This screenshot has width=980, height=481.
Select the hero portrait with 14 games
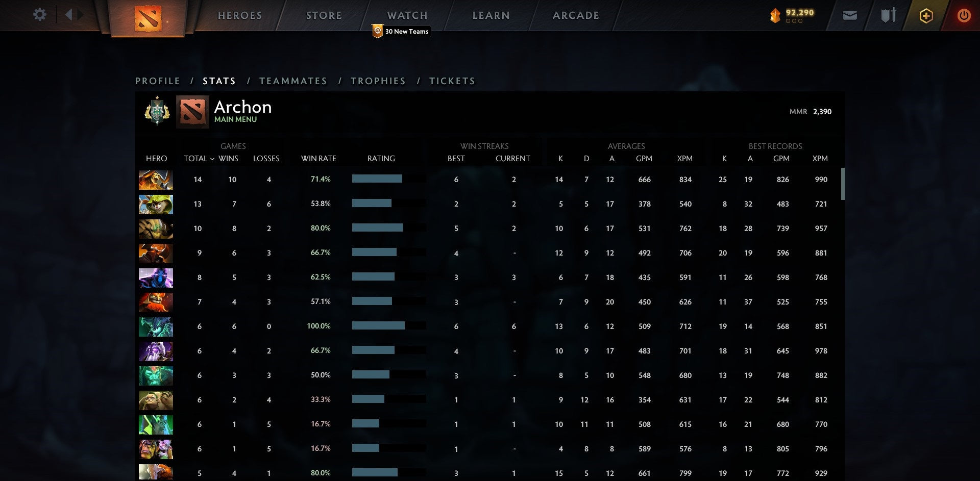click(x=156, y=180)
